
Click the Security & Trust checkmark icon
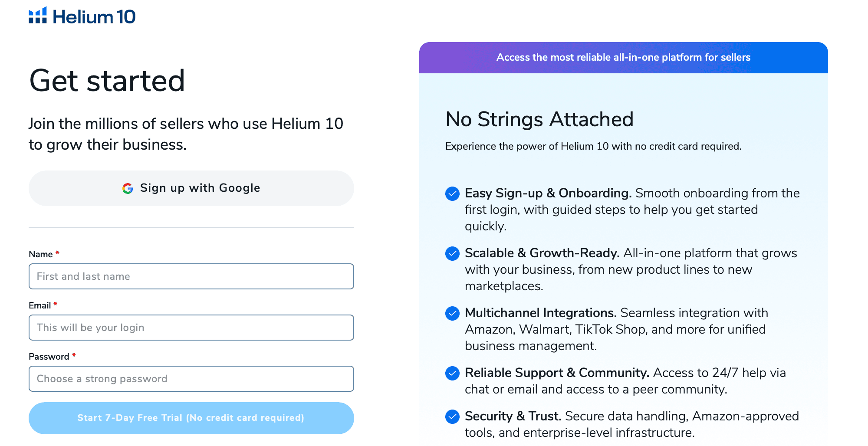[x=452, y=416]
